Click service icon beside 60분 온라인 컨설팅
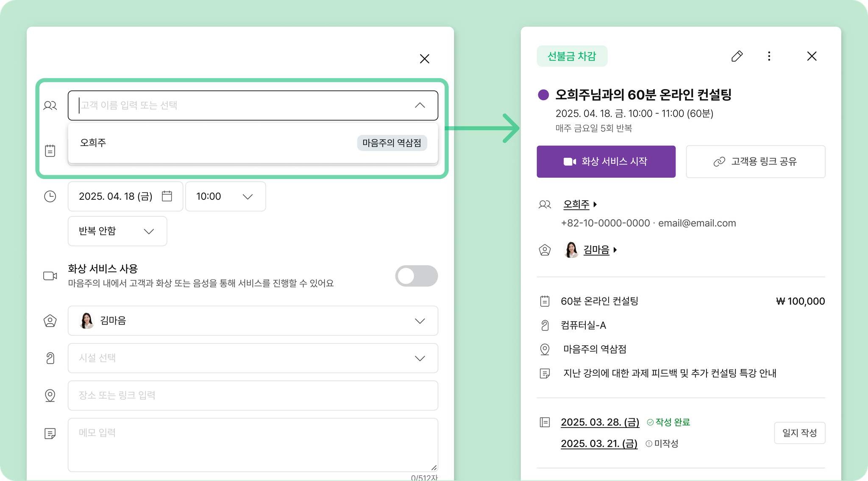The image size is (868, 481). click(x=545, y=301)
